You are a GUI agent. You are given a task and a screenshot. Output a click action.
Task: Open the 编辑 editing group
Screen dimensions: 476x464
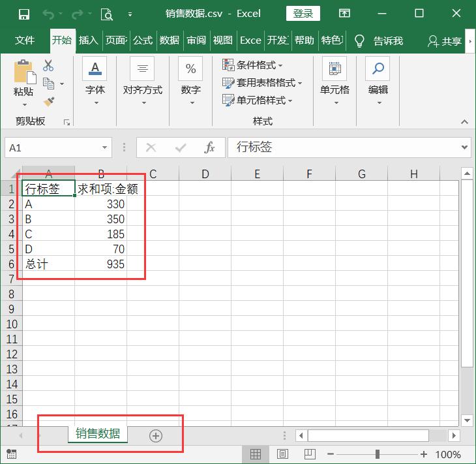click(378, 81)
